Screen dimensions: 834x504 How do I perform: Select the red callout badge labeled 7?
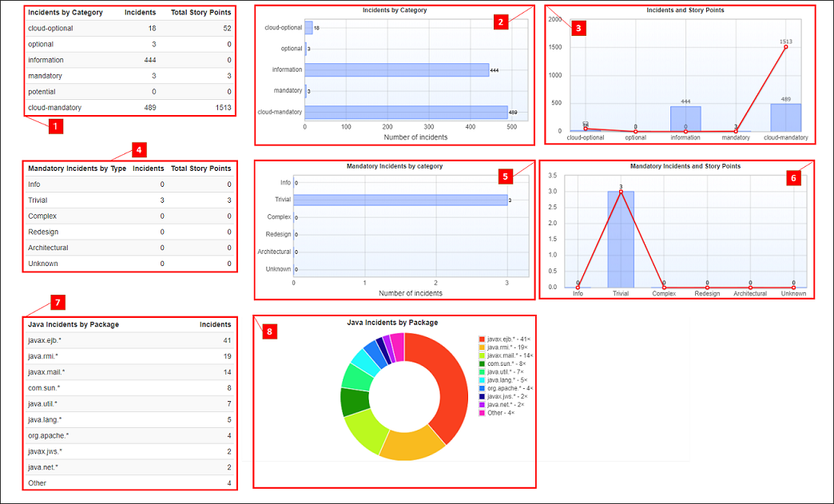(x=58, y=302)
